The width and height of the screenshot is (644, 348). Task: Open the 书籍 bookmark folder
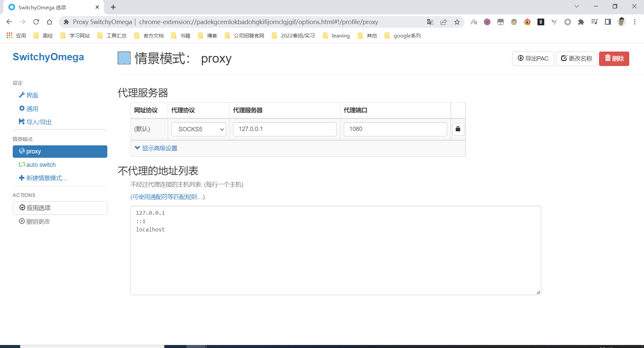pyautogui.click(x=181, y=36)
